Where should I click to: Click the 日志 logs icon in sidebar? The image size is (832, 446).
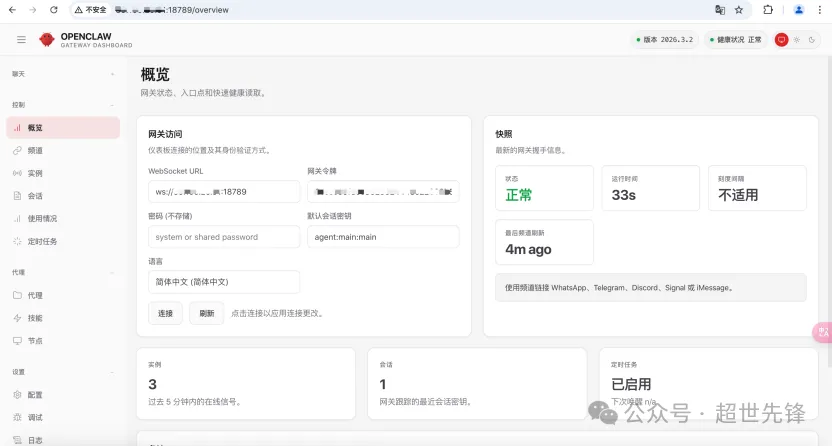click(x=18, y=440)
